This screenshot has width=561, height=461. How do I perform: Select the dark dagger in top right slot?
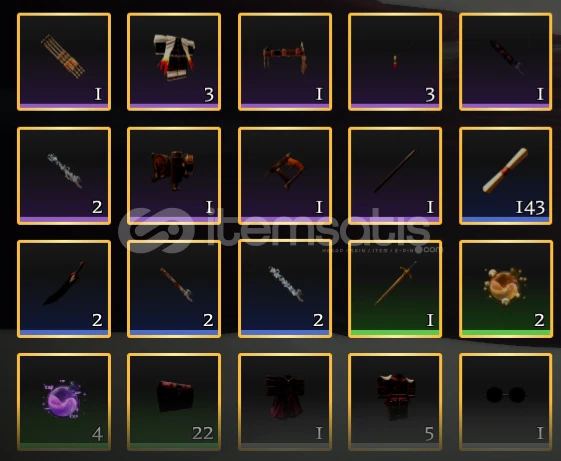pos(506,62)
